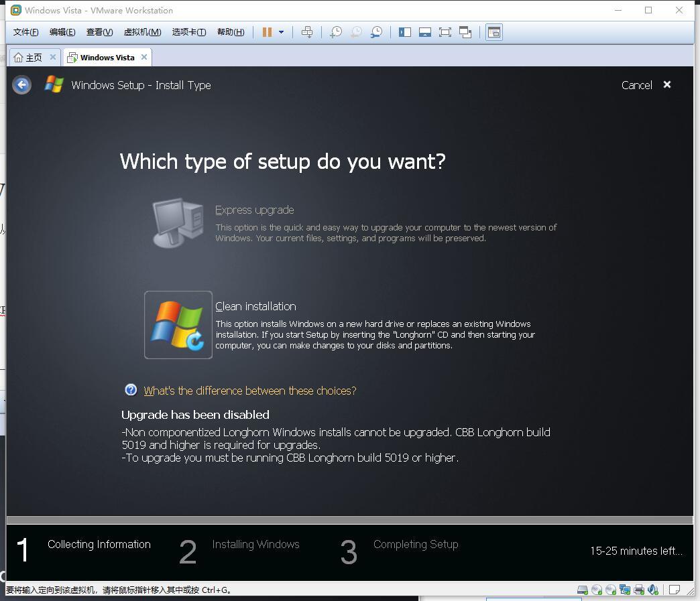Click the sound card status icon

click(x=653, y=590)
